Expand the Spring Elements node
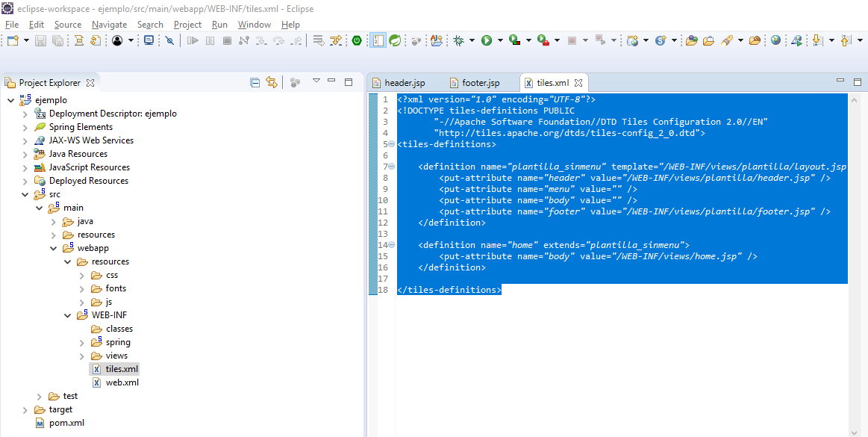Image resolution: width=868 pixels, height=437 pixels. point(25,128)
